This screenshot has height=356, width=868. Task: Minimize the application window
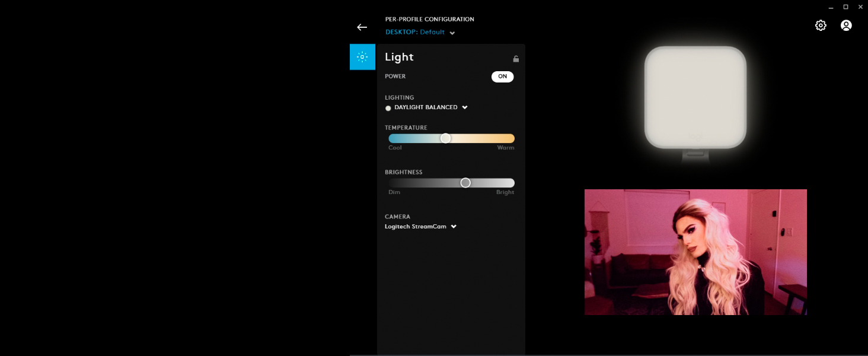coord(831,7)
